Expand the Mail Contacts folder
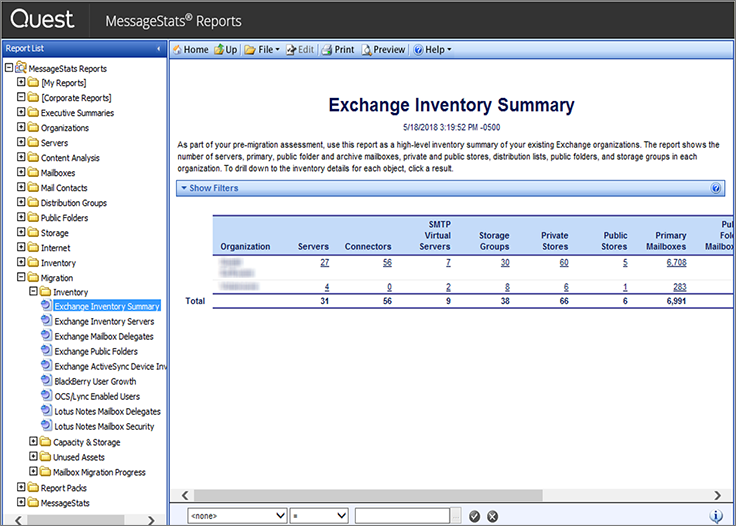This screenshot has height=526, width=736. pos(21,187)
